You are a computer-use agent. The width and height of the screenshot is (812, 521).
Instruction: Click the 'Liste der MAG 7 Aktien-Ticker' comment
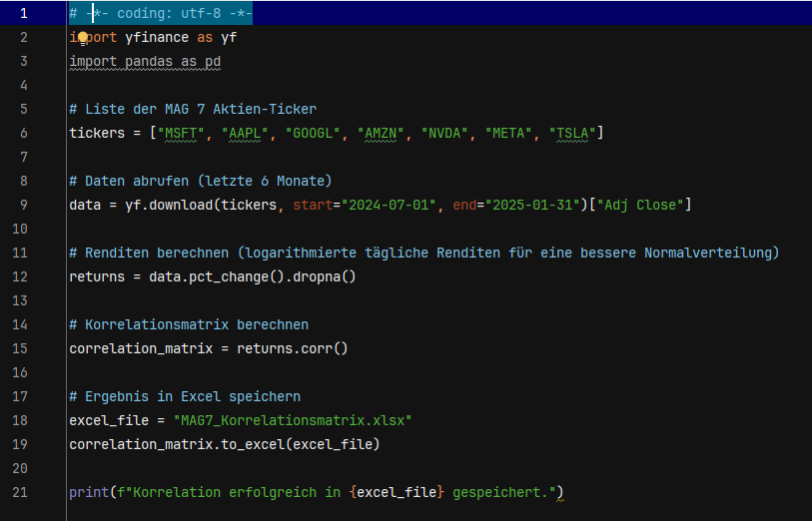(x=201, y=109)
